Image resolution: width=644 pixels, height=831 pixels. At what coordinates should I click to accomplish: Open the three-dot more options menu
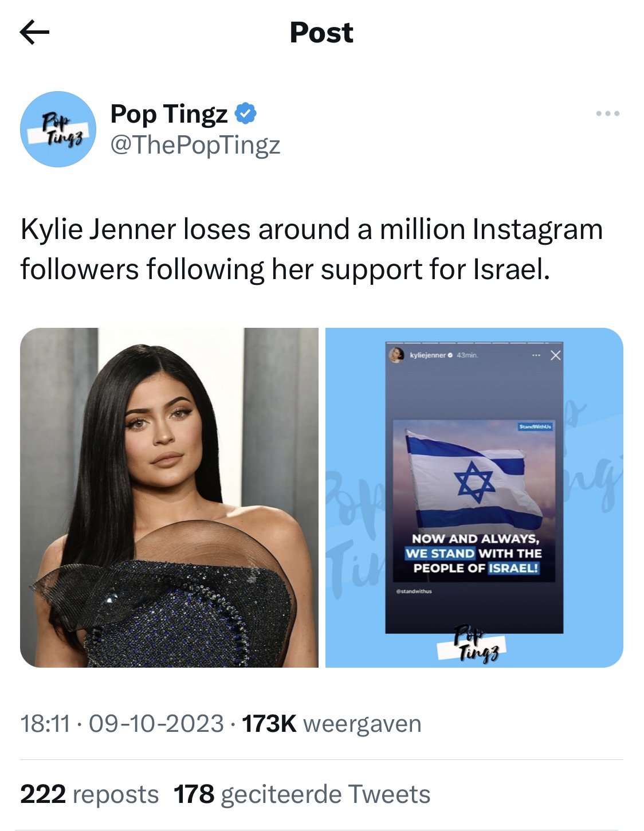607,113
